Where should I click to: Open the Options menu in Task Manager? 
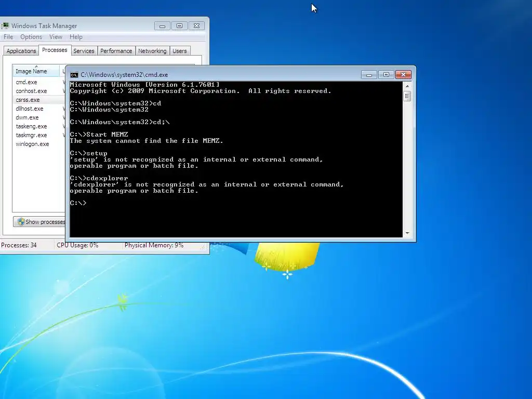(x=31, y=37)
